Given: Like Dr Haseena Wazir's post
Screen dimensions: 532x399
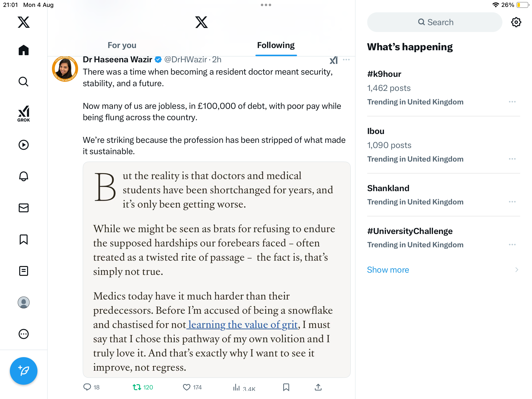Looking at the screenshot, I should coord(187,387).
